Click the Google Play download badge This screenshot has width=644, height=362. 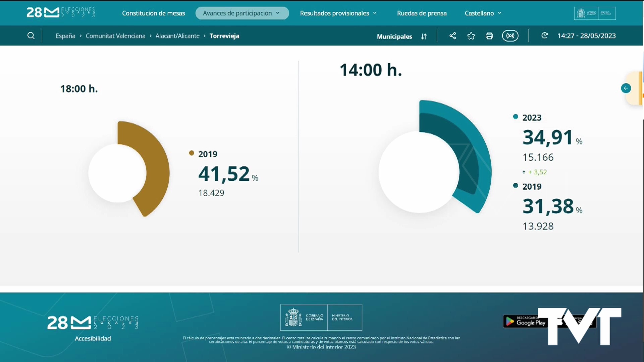525,321
